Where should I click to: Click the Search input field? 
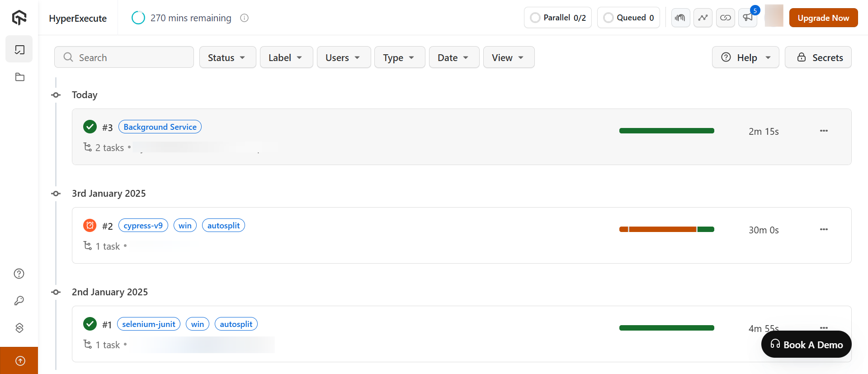124,57
